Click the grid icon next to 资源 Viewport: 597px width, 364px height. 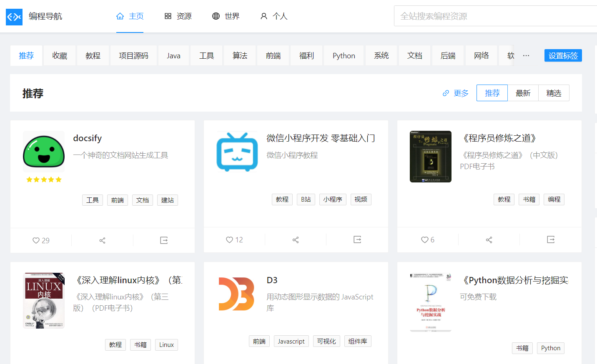coord(168,16)
